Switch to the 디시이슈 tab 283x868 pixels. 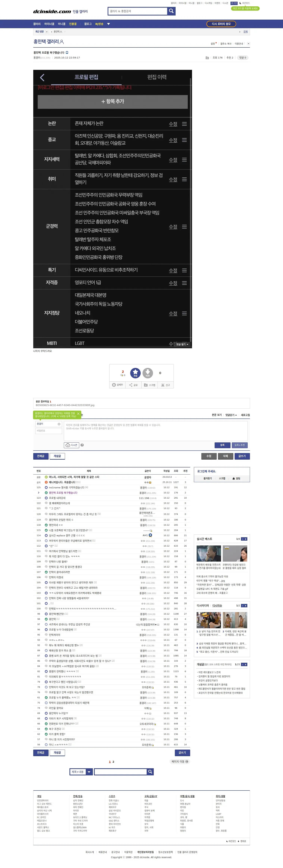tap(217, 605)
